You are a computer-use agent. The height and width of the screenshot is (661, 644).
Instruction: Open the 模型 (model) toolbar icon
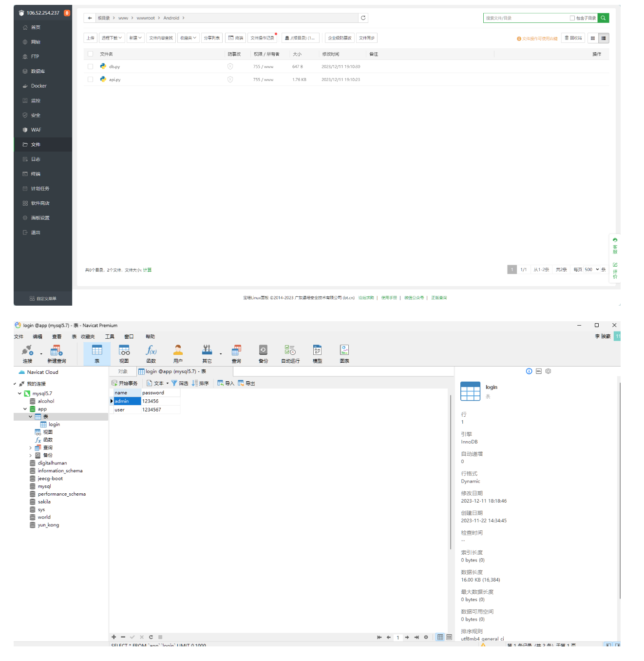pos(317,353)
